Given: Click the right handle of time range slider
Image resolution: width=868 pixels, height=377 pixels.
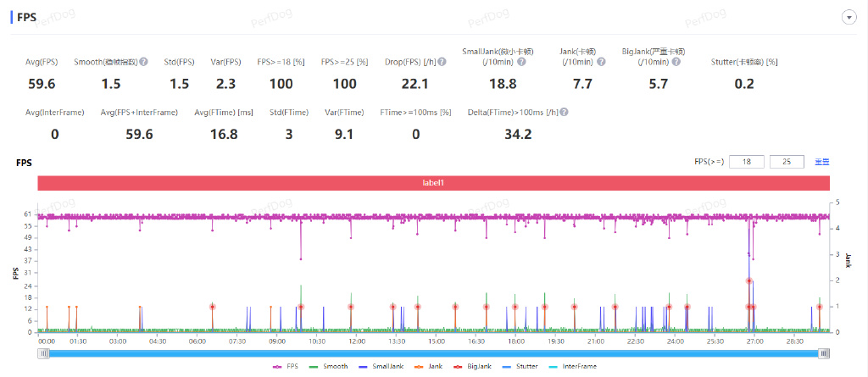Looking at the screenshot, I should click(x=824, y=354).
